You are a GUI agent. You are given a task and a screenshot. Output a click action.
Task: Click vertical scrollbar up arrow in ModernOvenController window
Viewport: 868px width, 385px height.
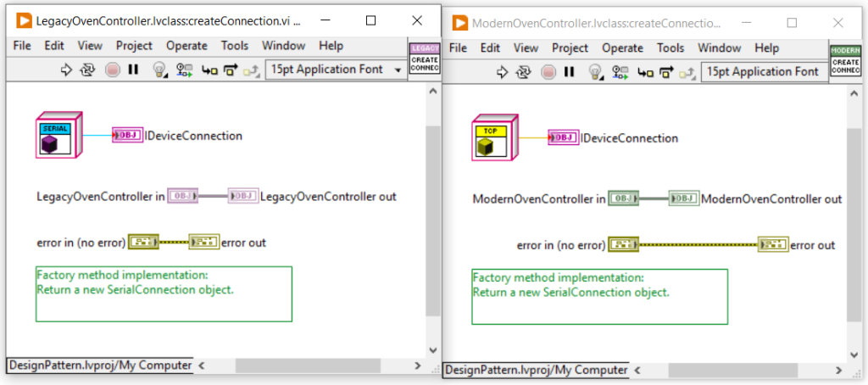tap(854, 95)
